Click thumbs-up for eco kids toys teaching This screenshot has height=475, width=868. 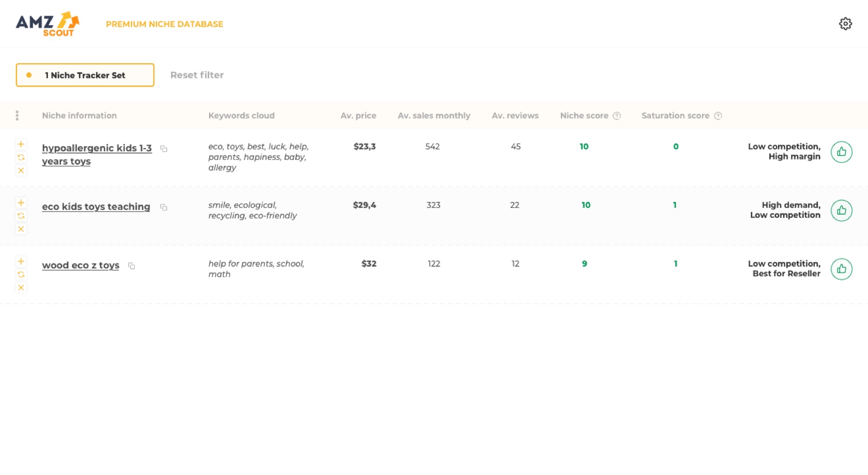tap(841, 210)
